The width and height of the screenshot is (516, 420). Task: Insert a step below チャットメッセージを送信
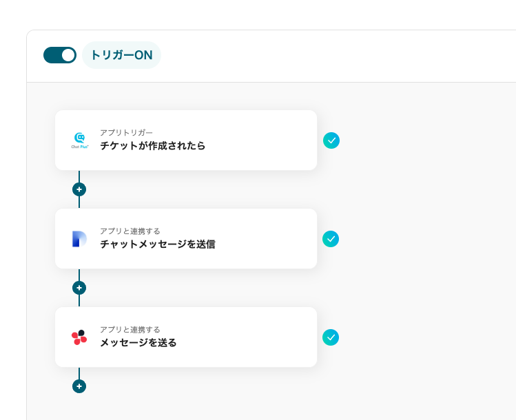click(x=79, y=288)
